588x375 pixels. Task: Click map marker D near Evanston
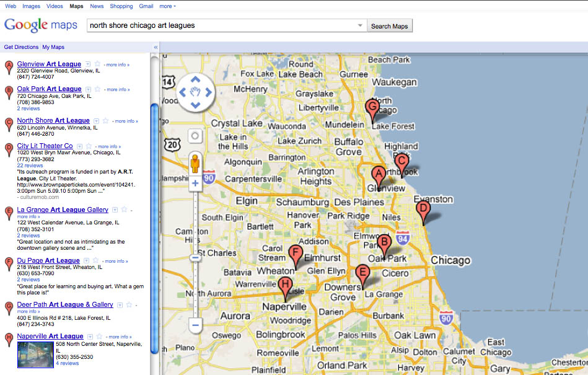tap(423, 212)
